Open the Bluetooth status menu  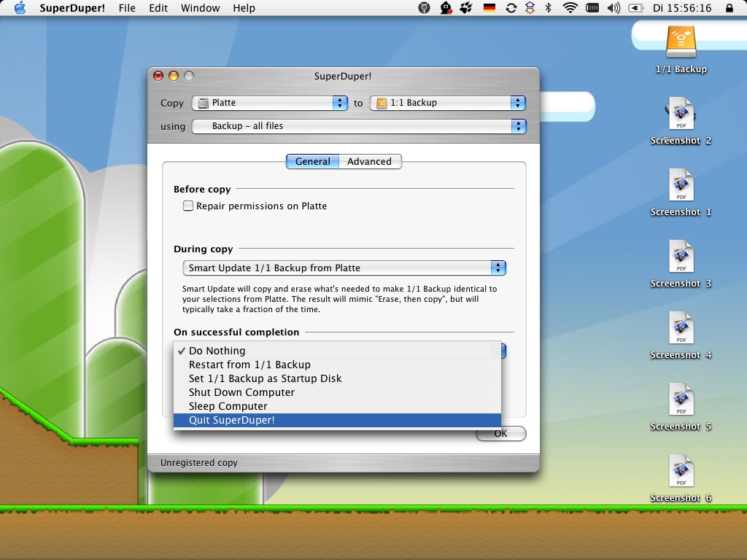click(x=549, y=8)
